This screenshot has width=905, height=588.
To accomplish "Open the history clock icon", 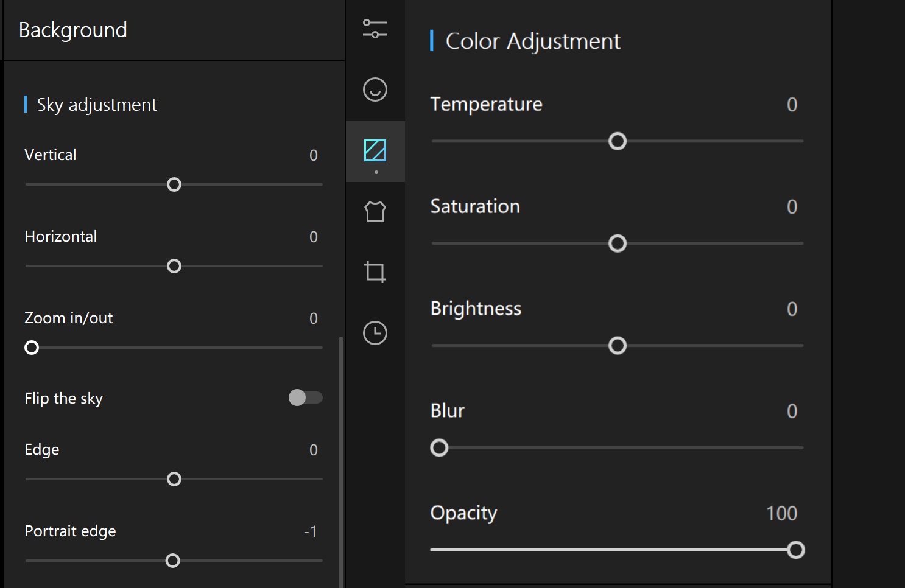I will pos(375,333).
